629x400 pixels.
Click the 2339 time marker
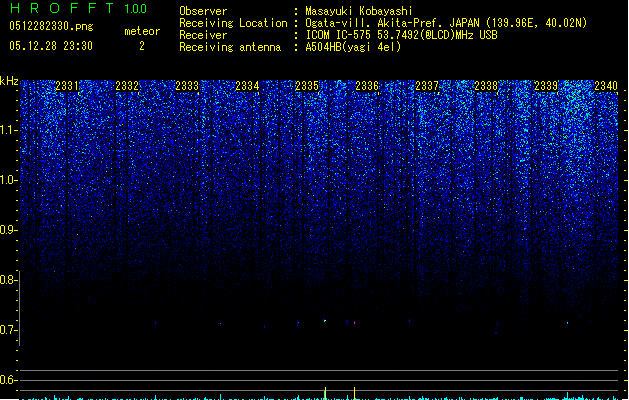pos(546,86)
